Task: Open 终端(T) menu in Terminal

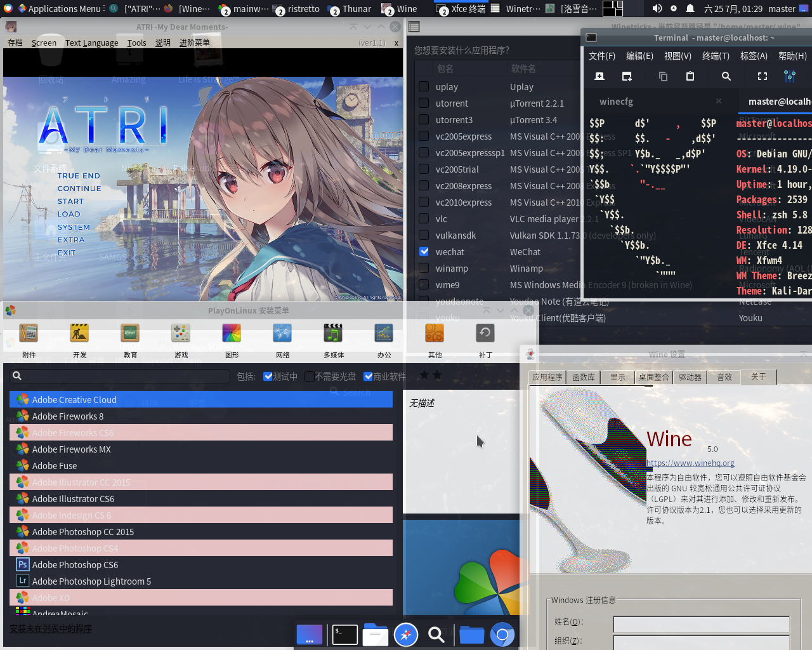Action: [716, 56]
